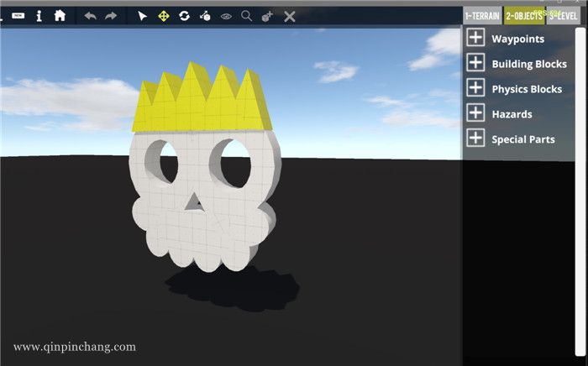Toggle the eye visibility icon
This screenshot has width=588, height=366.
226,17
